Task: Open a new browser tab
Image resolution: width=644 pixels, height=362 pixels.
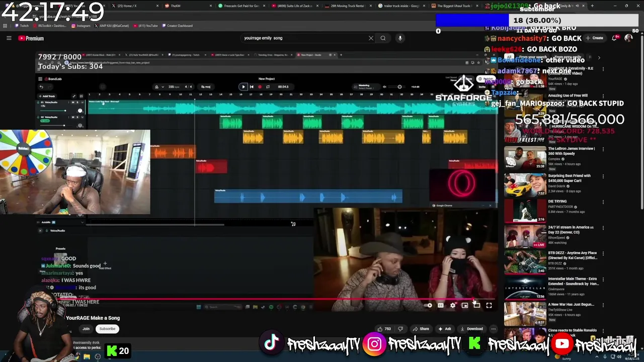Action: [x=592, y=6]
